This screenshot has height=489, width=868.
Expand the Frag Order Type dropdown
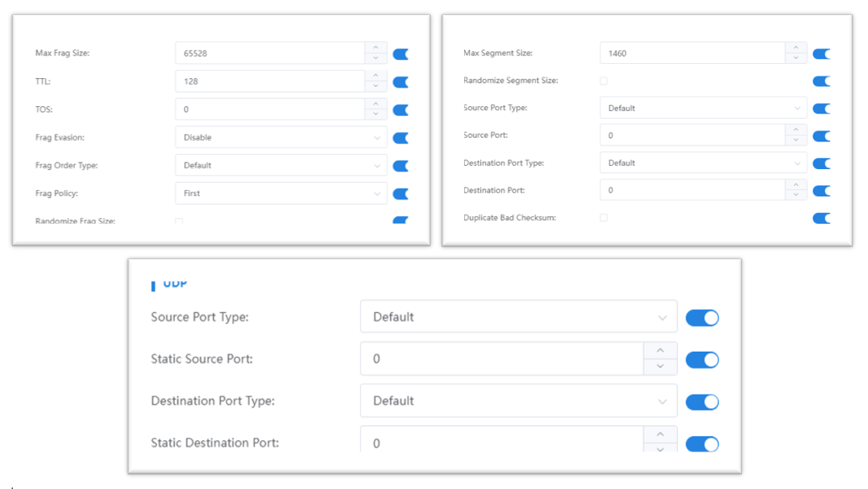(281, 166)
